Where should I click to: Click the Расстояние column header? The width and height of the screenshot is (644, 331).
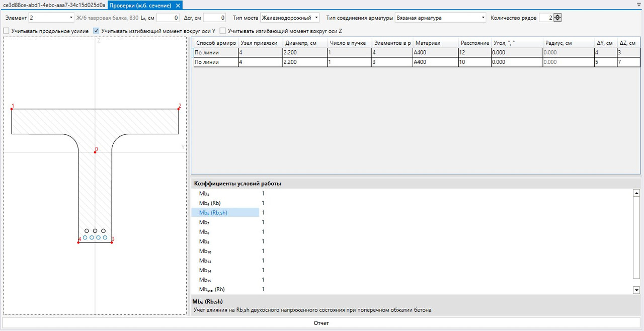point(474,43)
